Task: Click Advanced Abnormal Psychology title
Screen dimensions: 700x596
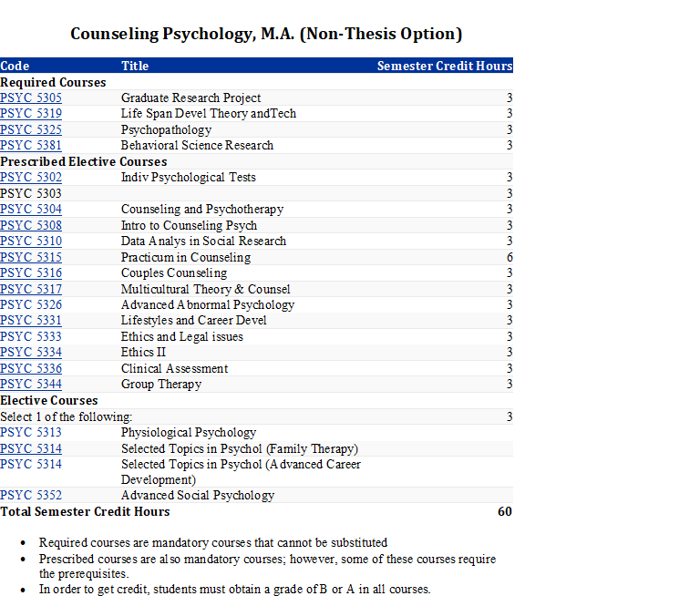Action: pos(208,304)
